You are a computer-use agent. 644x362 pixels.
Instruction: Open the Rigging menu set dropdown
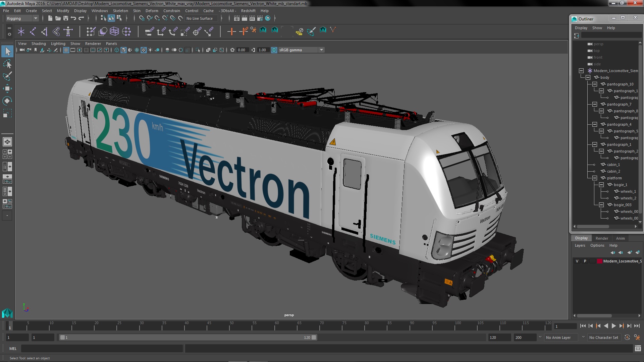(22, 18)
